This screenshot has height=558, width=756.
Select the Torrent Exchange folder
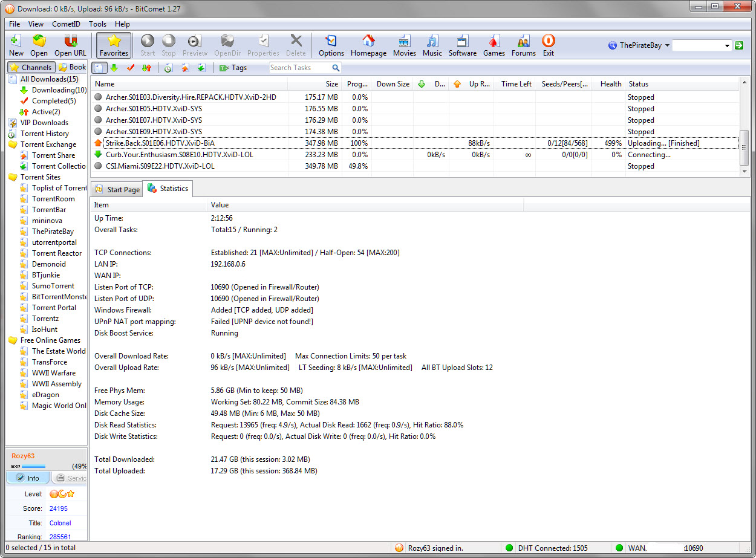click(x=42, y=144)
